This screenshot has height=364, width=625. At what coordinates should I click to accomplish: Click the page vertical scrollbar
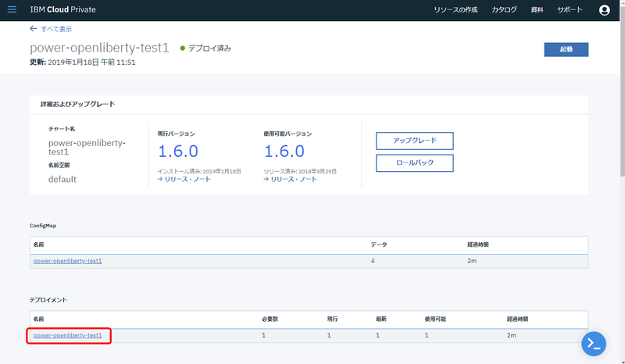622,91
